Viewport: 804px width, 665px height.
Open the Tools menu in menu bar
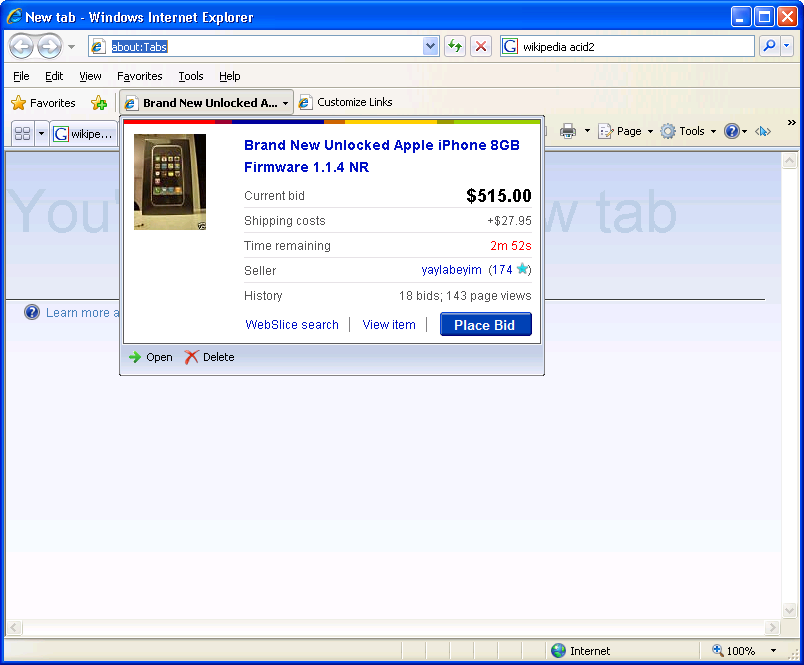click(x=191, y=76)
